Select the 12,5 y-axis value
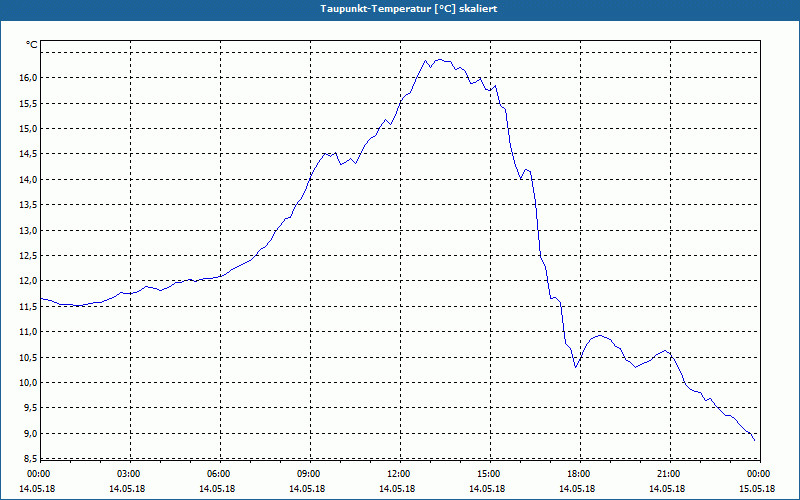Screen dimensions: 800x500 [x=29, y=256]
